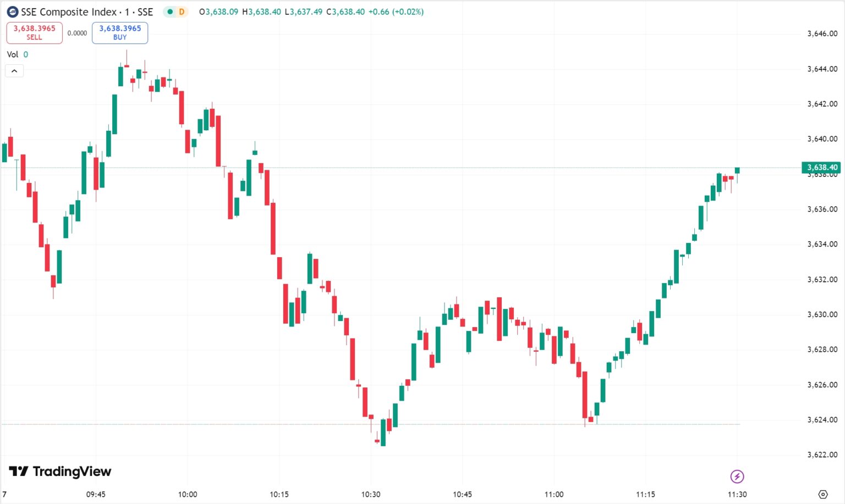Image resolution: width=845 pixels, height=504 pixels.
Task: Click the +0.66 (+0.02%) change value
Action: click(396, 12)
